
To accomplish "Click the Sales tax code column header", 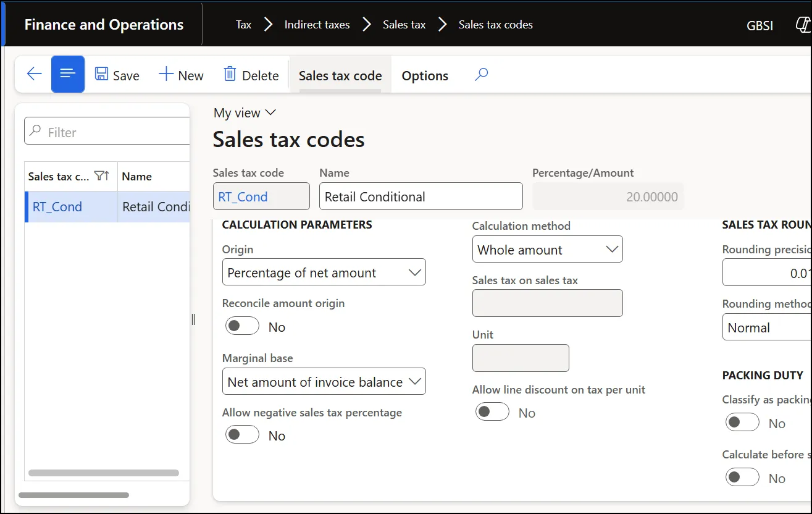I will 59,176.
